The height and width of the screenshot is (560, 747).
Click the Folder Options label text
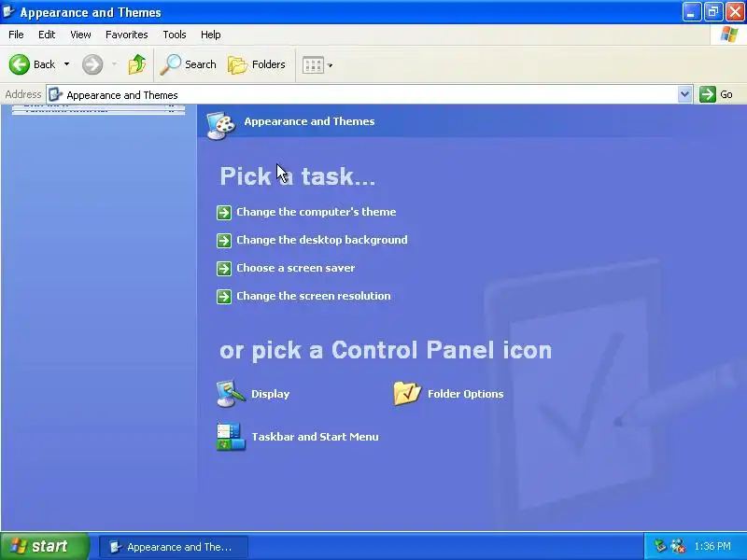(465, 394)
